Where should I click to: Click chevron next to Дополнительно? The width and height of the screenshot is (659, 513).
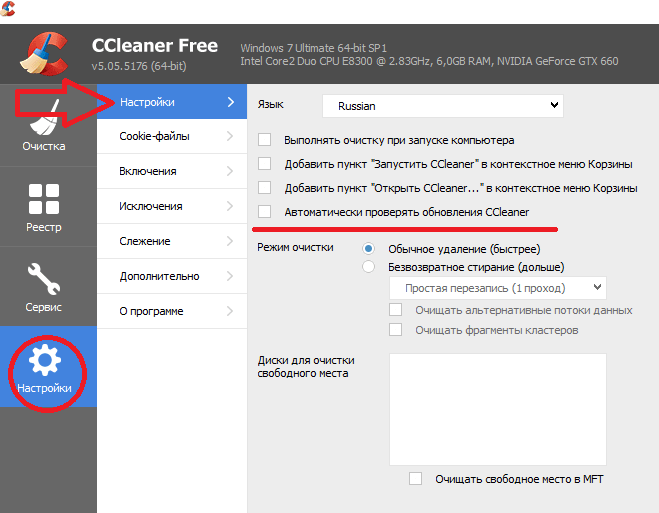[x=230, y=276]
